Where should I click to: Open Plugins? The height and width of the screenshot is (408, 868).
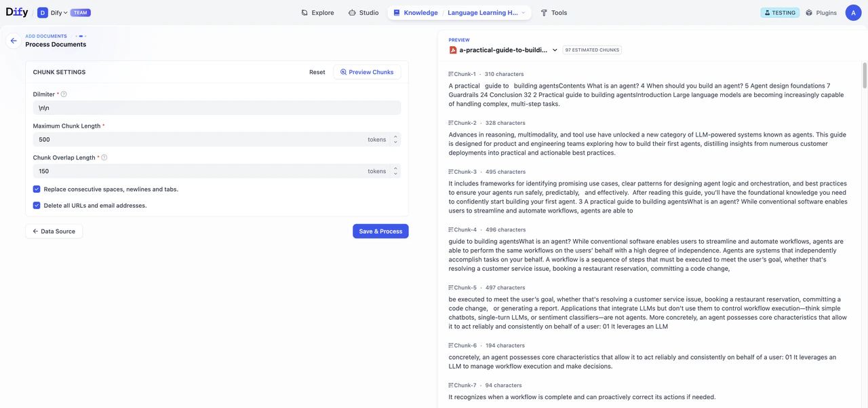[x=821, y=12]
